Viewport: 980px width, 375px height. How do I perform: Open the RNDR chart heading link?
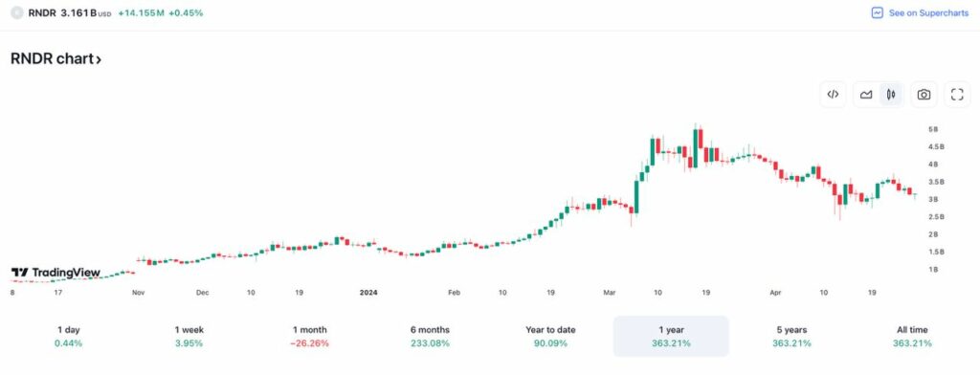point(56,59)
